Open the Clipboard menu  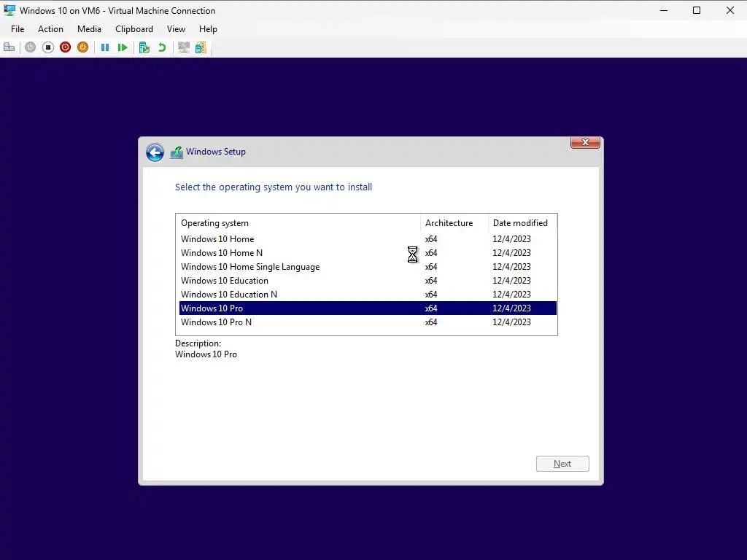[x=134, y=29]
